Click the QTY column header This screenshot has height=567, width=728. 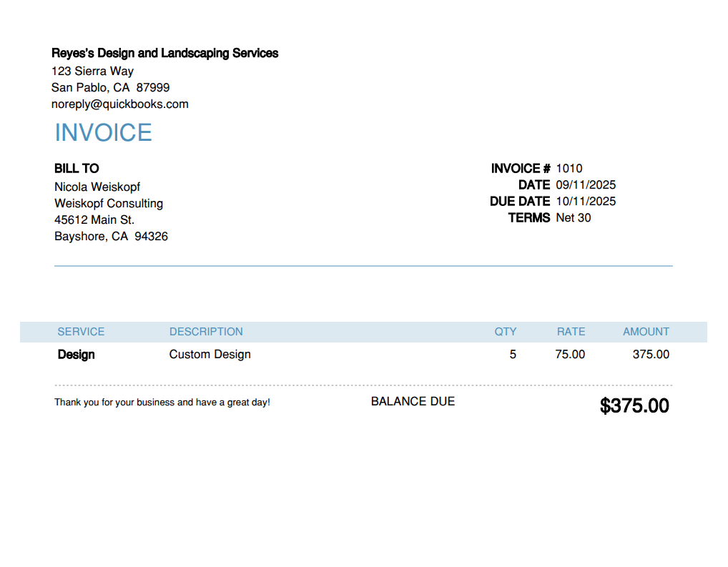pos(505,332)
